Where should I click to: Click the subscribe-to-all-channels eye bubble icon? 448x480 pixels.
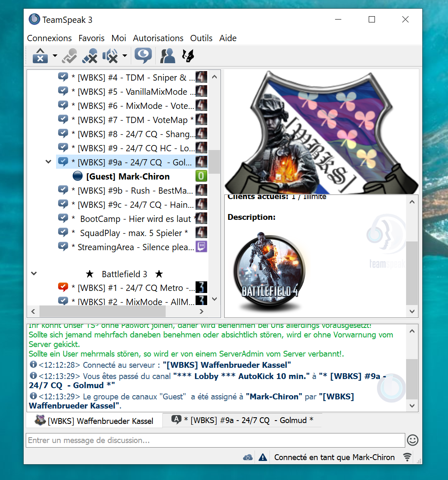pos(143,56)
